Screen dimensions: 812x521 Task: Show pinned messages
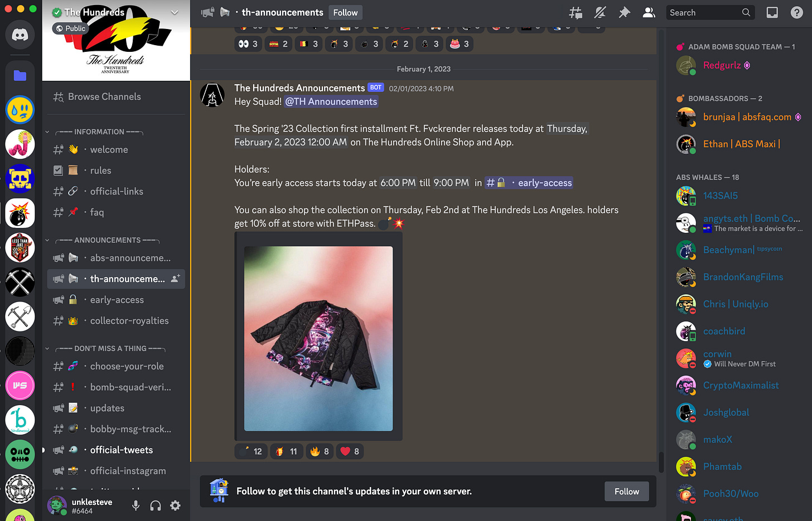point(625,12)
